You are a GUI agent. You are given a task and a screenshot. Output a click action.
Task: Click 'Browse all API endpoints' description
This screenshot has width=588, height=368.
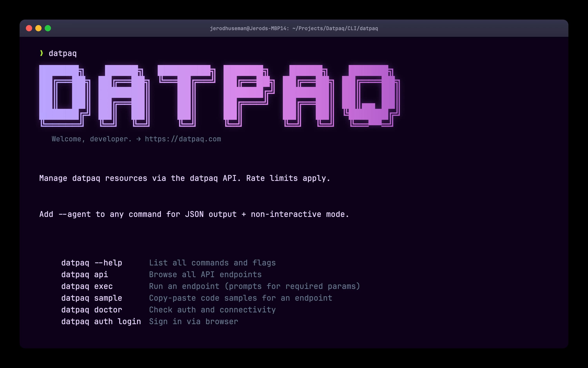(x=205, y=275)
